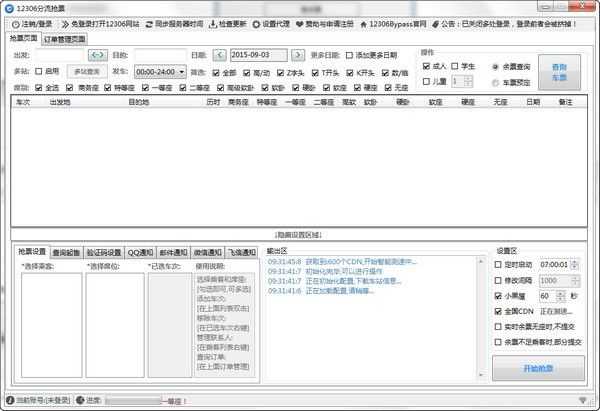This screenshot has width=600, height=411.
Task: Click the hide settings area bar
Action: (x=299, y=235)
